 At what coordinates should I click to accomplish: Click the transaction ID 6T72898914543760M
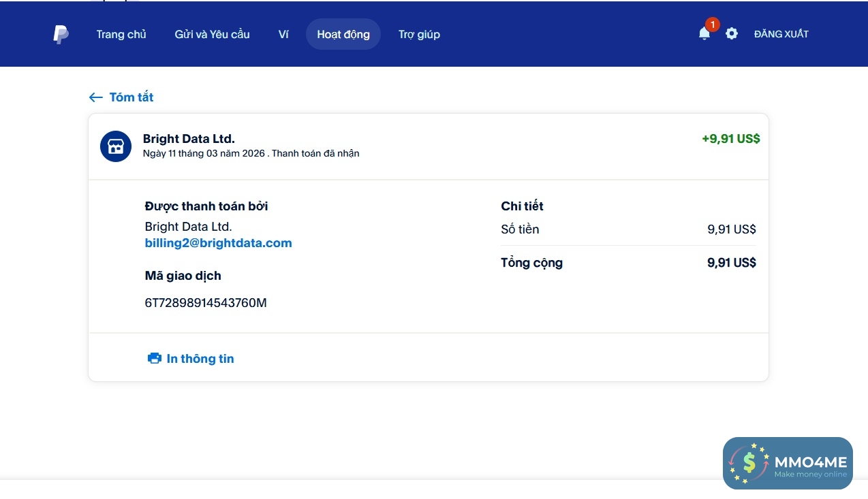click(x=206, y=303)
